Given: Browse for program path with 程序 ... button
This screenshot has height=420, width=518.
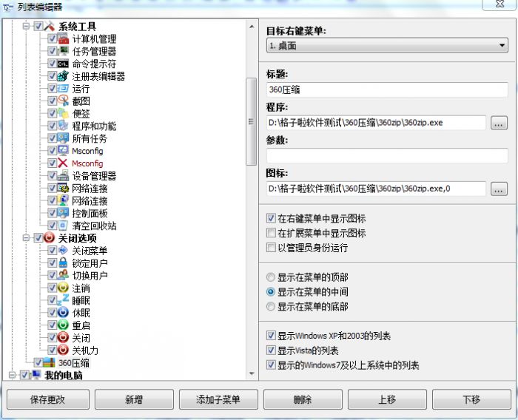Looking at the screenshot, I should 499,123.
